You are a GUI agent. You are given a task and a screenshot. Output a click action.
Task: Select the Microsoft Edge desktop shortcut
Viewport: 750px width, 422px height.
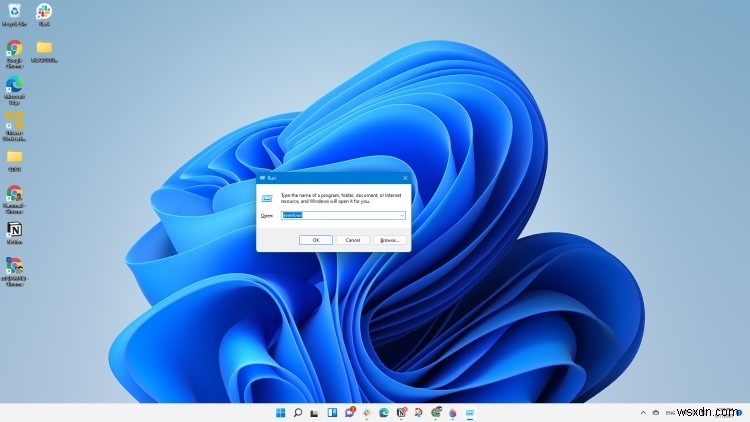tap(14, 90)
